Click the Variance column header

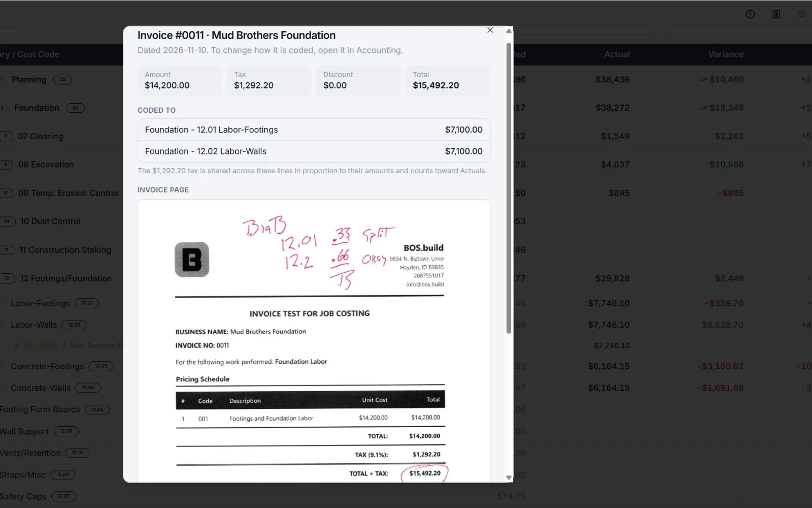coord(726,54)
